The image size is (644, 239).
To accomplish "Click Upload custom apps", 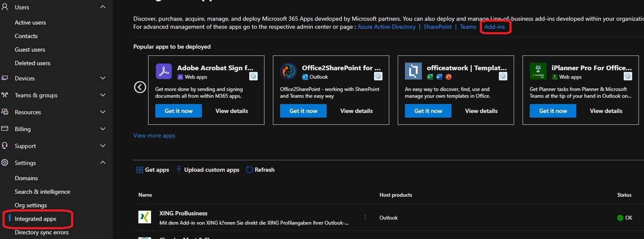I will [208, 170].
